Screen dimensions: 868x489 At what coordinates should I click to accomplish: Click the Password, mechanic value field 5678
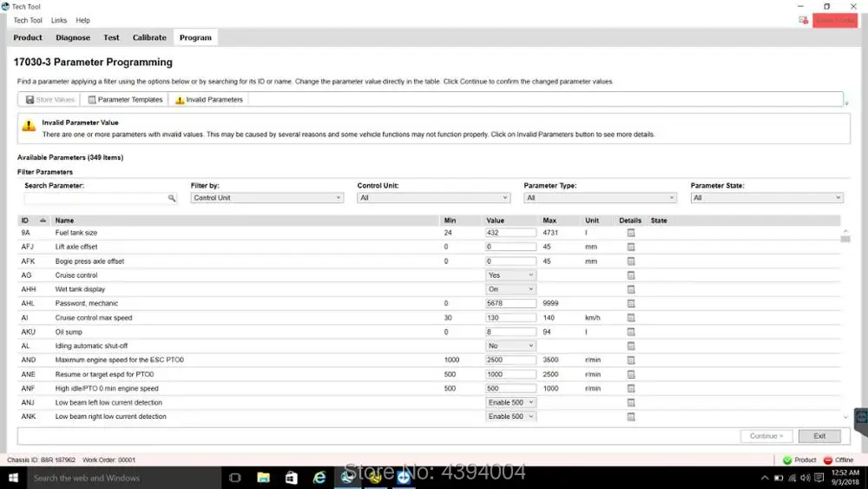click(510, 303)
